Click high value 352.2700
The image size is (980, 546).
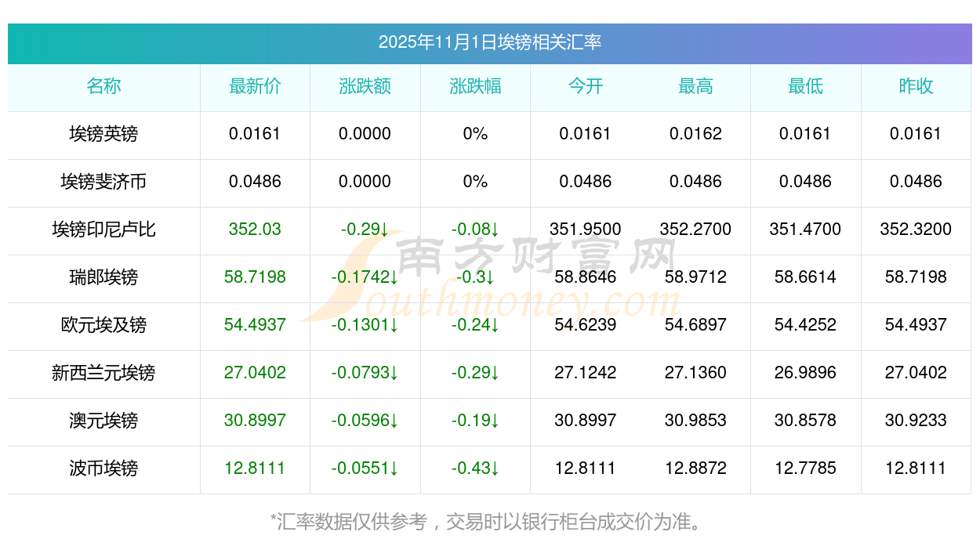point(695,230)
